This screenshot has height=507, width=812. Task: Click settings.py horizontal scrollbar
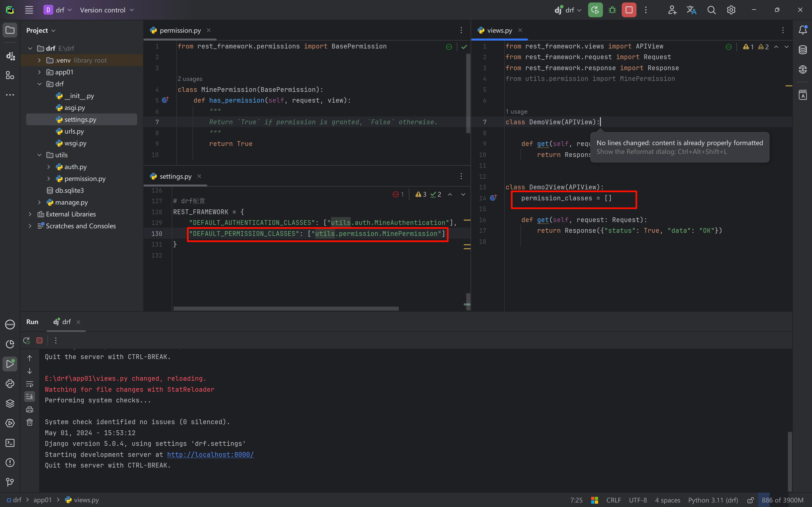tap(286, 308)
